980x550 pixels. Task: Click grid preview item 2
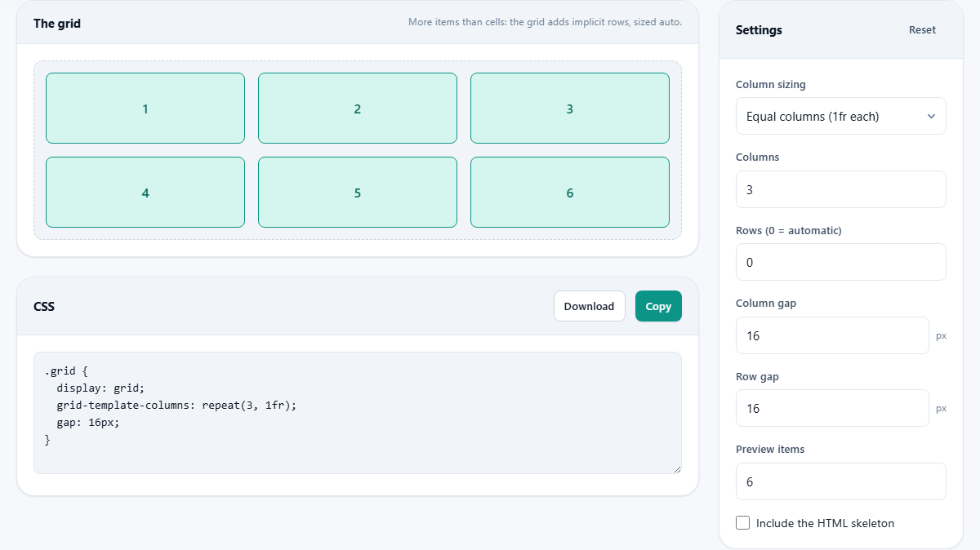[x=358, y=109]
